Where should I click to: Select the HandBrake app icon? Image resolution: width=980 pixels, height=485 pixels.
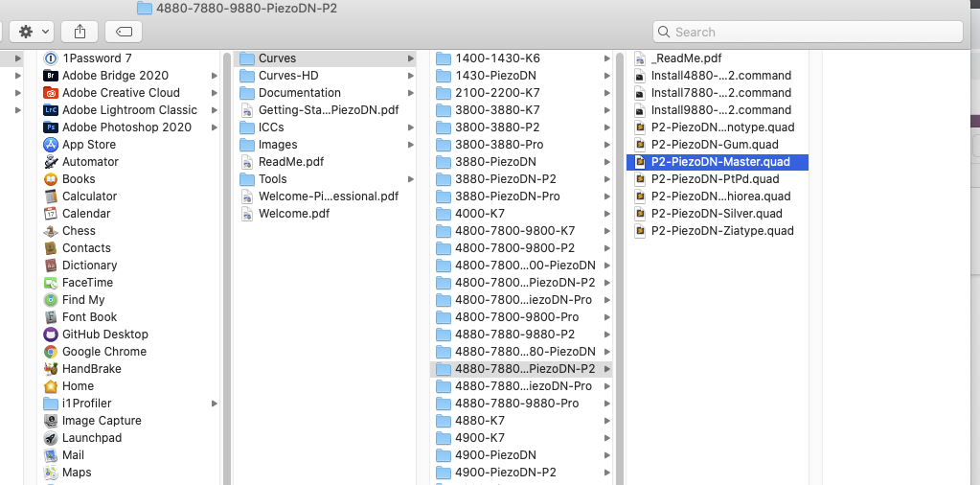[x=51, y=369]
